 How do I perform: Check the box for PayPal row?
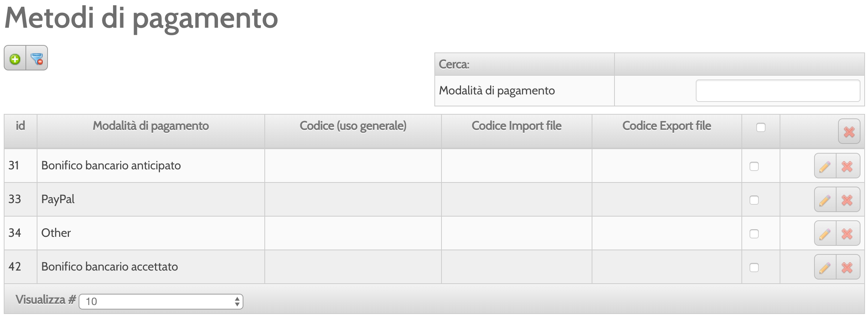[754, 200]
